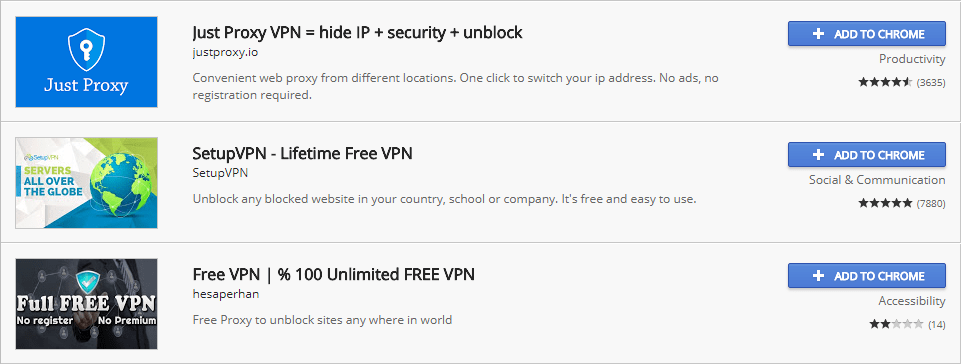Add Just Proxy VPN to Chrome

tap(867, 34)
